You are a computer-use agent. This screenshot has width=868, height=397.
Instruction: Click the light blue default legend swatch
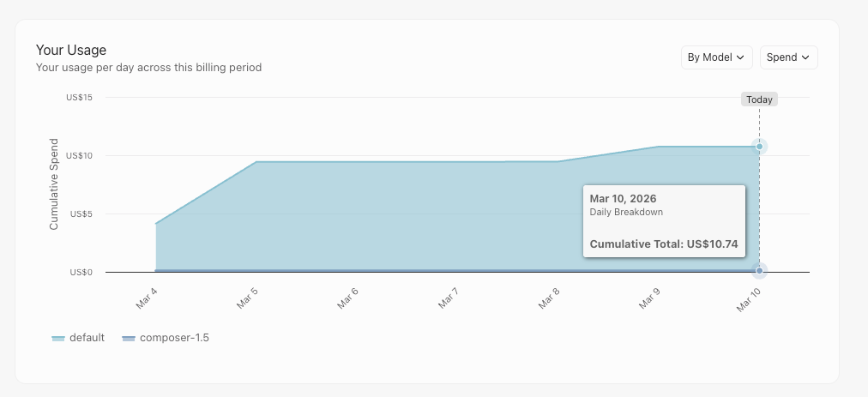point(58,339)
